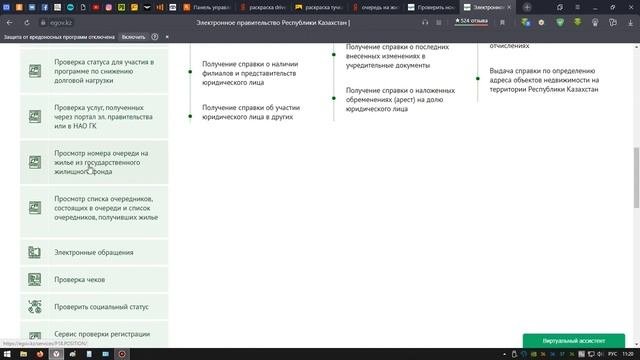Screen dimensions: 640x360
Task: Open 524 отзыва reviews link
Action: click(471, 21)
